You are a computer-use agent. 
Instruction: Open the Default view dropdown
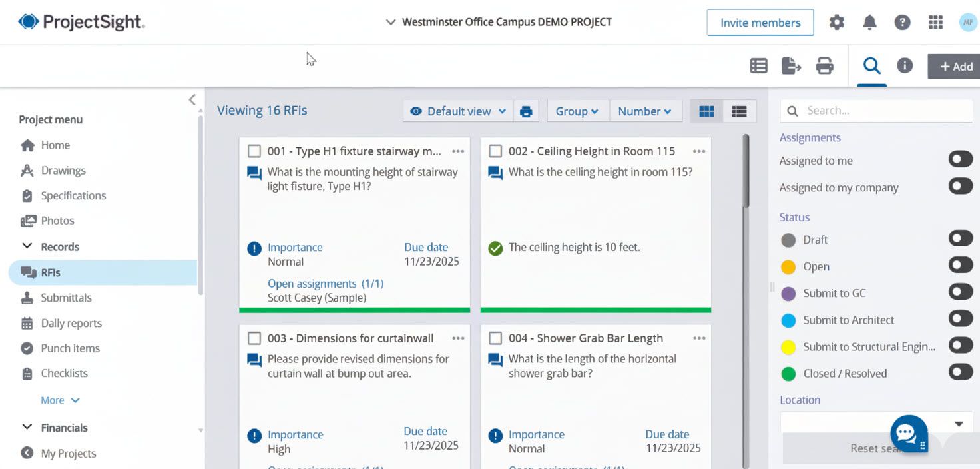coord(458,111)
